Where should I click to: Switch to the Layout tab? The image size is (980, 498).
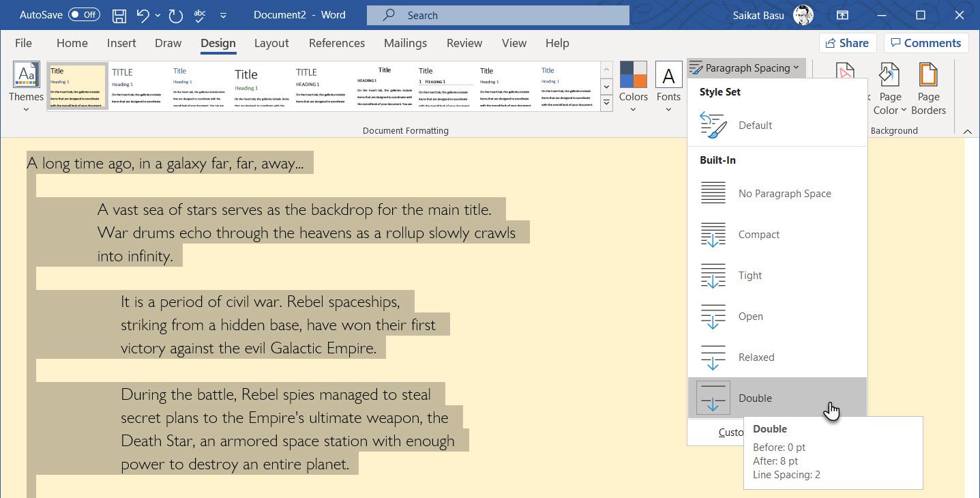[x=271, y=43]
